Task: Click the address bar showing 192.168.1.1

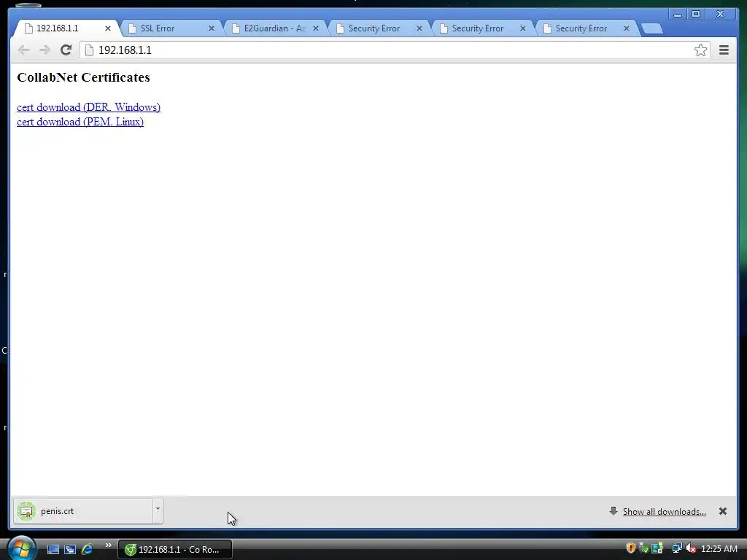Action: pos(395,50)
